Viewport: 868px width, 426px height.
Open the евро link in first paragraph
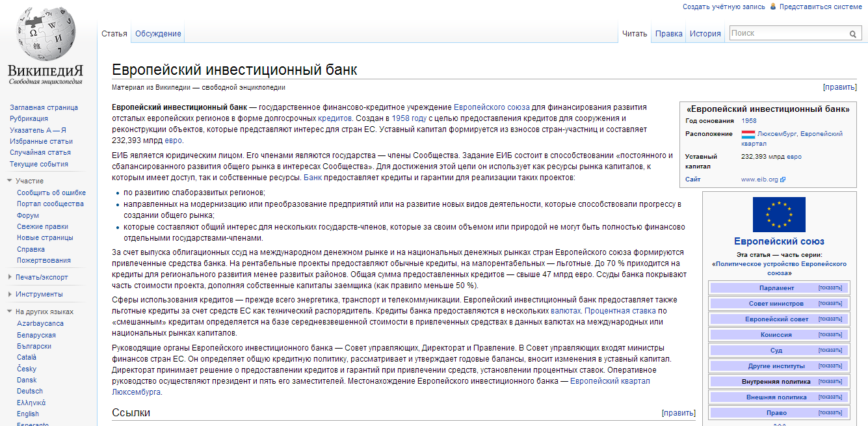173,140
